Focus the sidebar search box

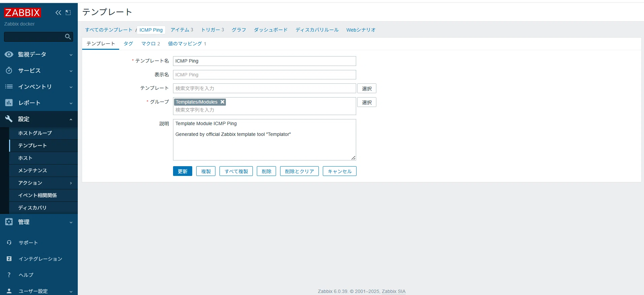34,37
